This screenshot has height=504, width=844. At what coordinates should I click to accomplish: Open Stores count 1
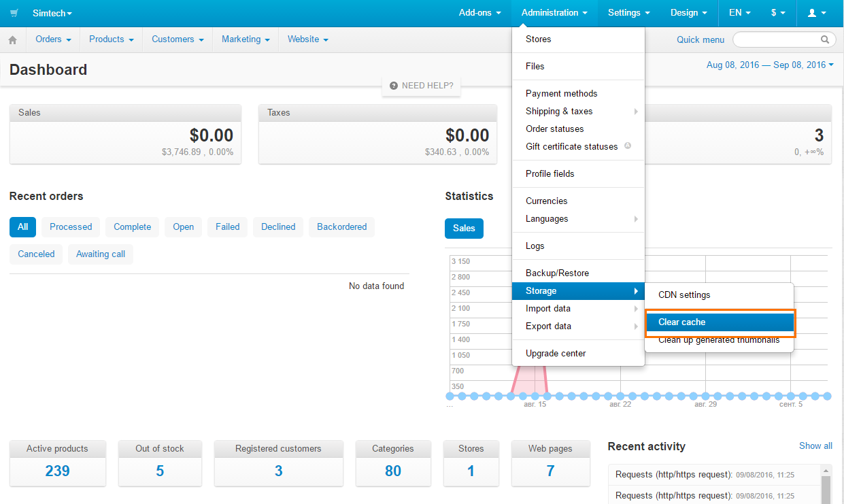tap(471, 471)
